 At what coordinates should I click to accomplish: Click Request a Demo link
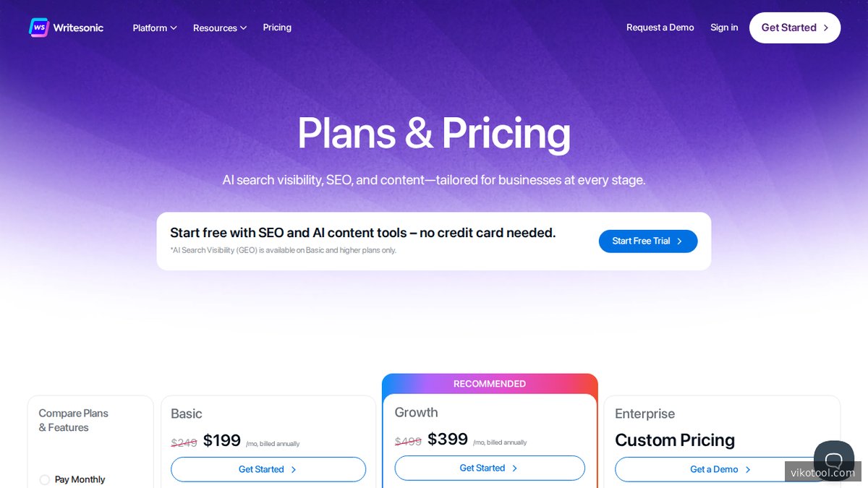pos(660,27)
